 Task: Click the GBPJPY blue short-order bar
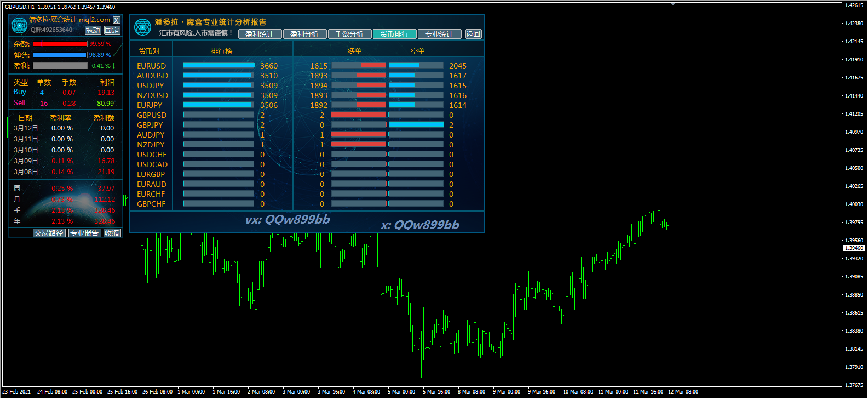click(416, 124)
